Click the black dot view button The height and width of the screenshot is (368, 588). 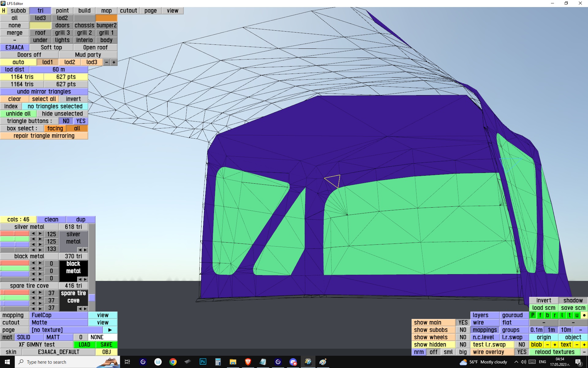(584, 315)
